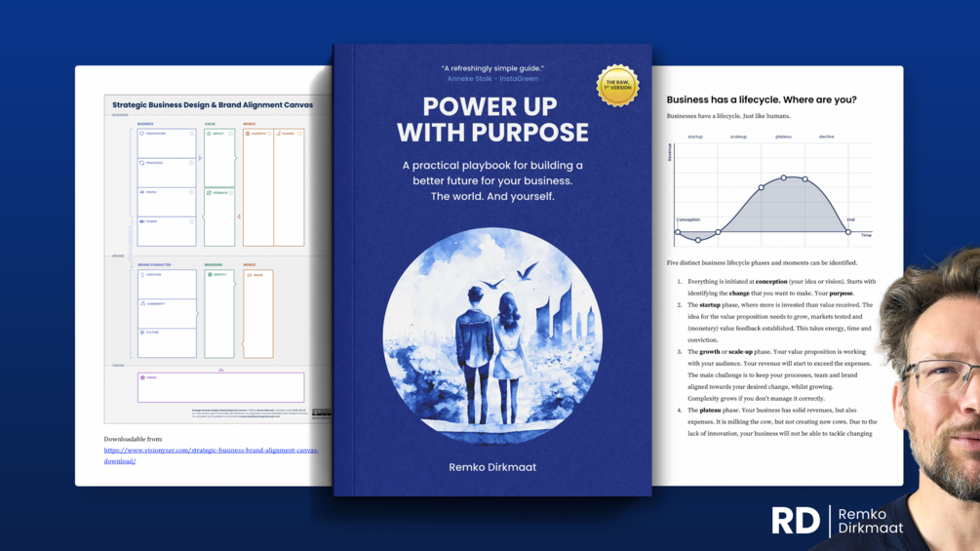980x551 pixels.
Task: Click the orange 'Audience' column in the canvas
Action: coord(258,187)
